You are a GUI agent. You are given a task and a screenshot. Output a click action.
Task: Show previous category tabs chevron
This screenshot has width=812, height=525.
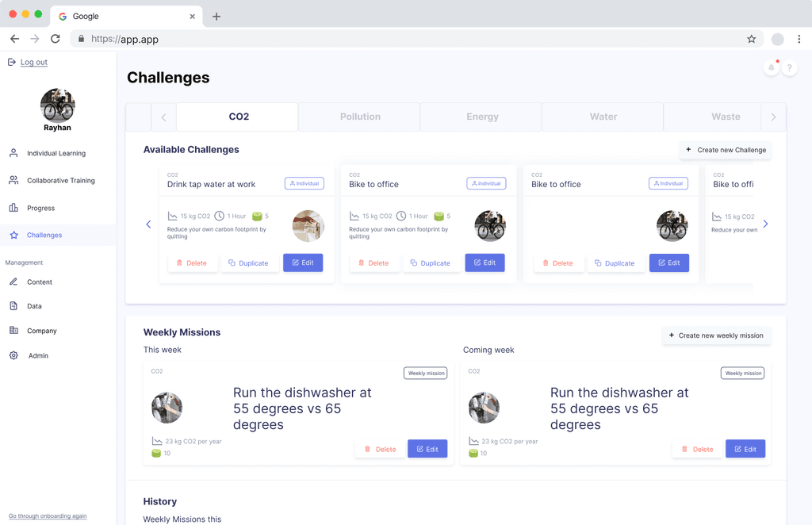(163, 117)
